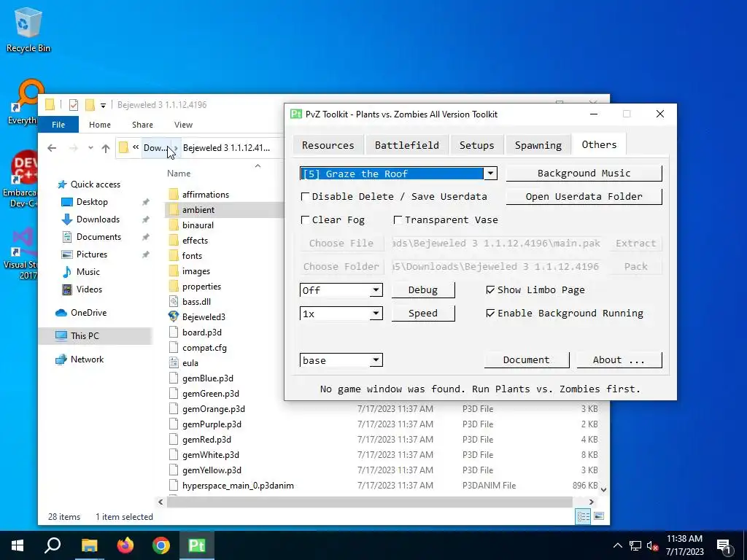This screenshot has height=560, width=747.
Task: Select This PC in navigation pane
Action: 85,336
